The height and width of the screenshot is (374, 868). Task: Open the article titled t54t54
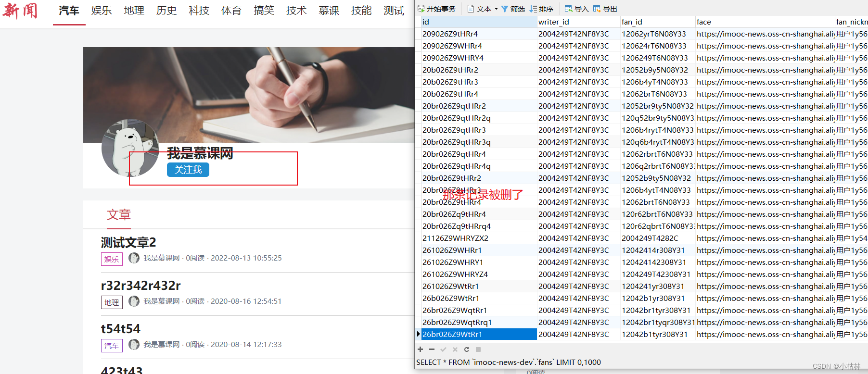pos(121,329)
